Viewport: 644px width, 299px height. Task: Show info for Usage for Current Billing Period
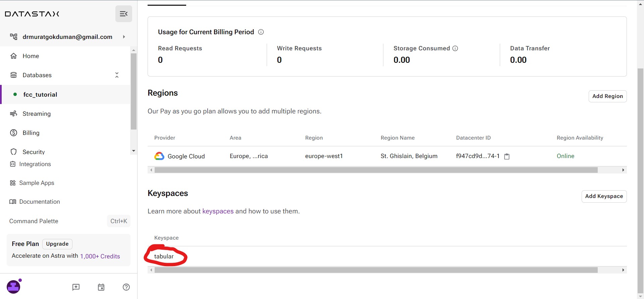coord(261,32)
